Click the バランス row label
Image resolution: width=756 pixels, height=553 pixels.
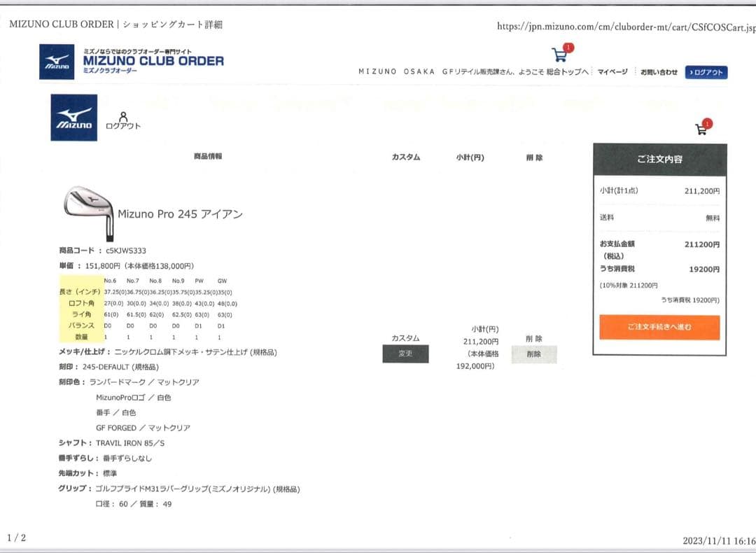81,325
